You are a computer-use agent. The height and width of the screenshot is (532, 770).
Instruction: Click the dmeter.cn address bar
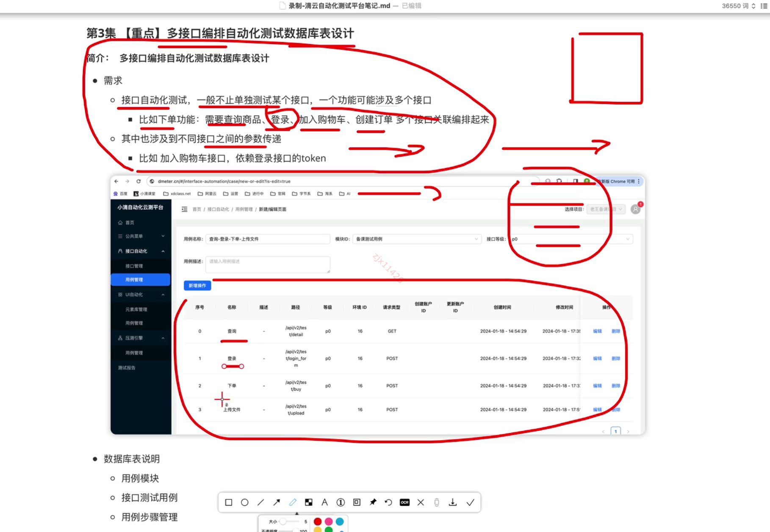point(343,181)
